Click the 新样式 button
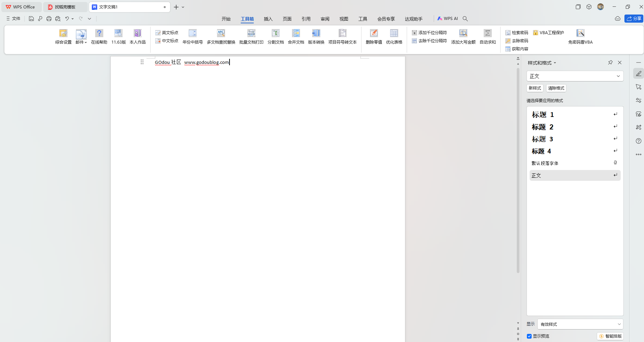The height and width of the screenshot is (342, 644). [x=535, y=88]
